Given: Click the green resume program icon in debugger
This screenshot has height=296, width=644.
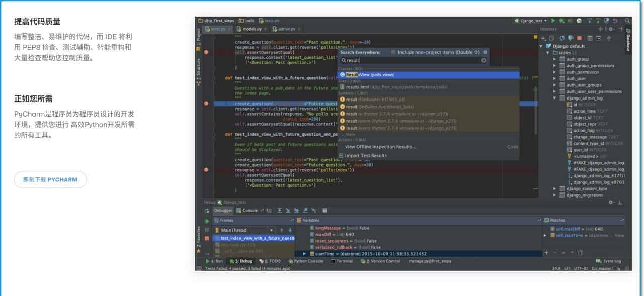Looking at the screenshot, I should 207,221.
